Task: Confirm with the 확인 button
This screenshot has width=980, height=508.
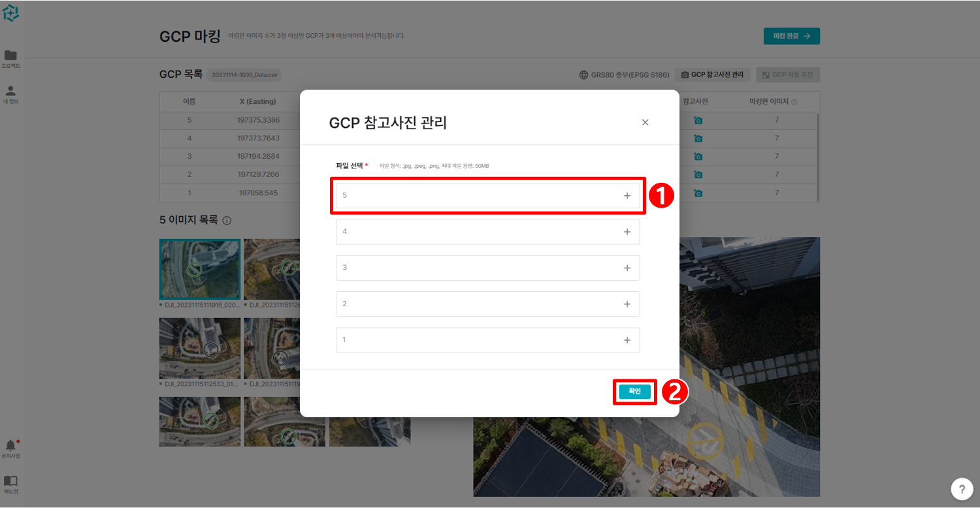Action: [634, 392]
